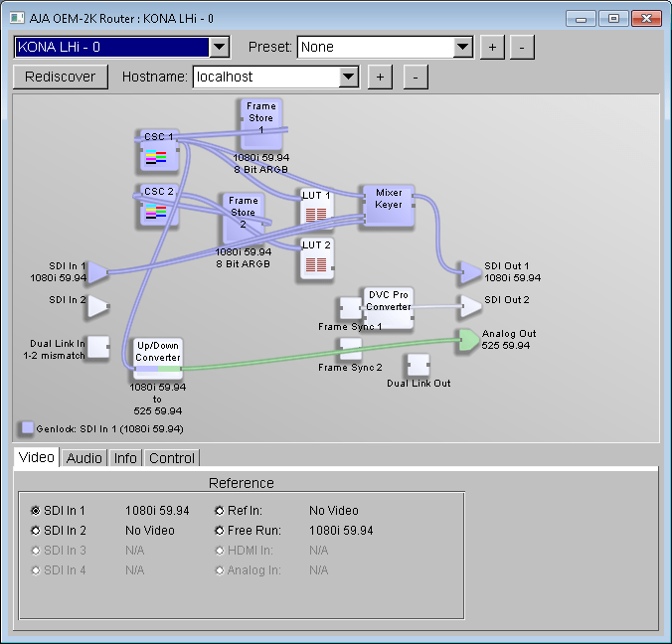This screenshot has height=644, width=672.
Task: Minimize the AJA OEM-2K Router window
Action: pyautogui.click(x=581, y=19)
